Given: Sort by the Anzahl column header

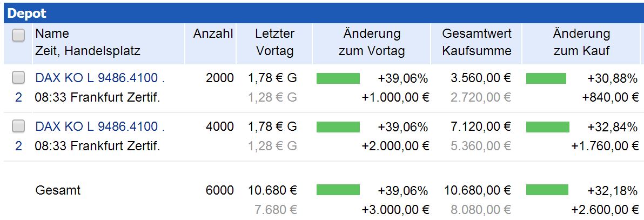Looking at the screenshot, I should [x=213, y=34].
